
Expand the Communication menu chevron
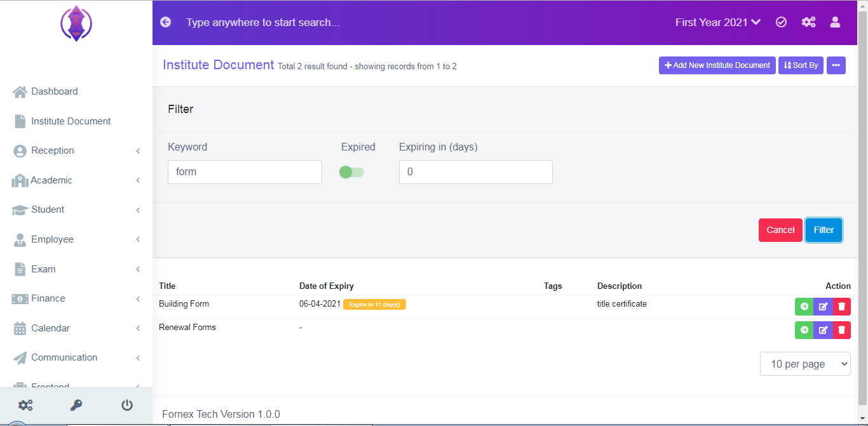point(138,358)
